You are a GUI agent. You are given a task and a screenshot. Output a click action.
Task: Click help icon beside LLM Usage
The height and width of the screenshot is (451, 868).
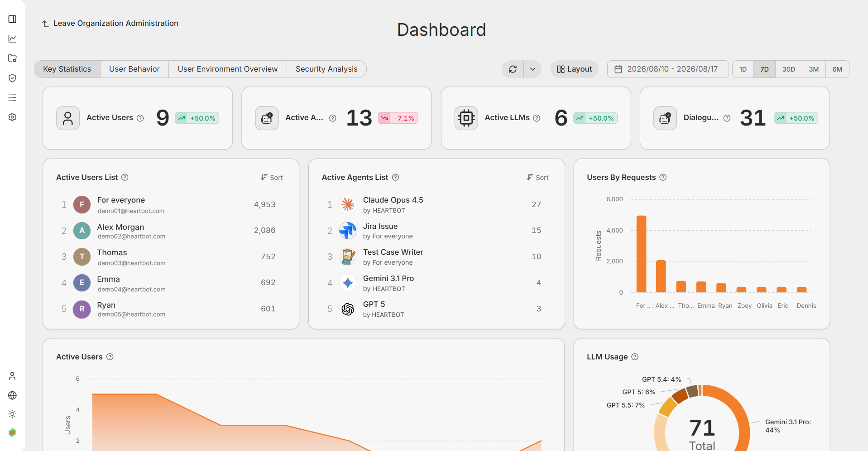coord(635,357)
